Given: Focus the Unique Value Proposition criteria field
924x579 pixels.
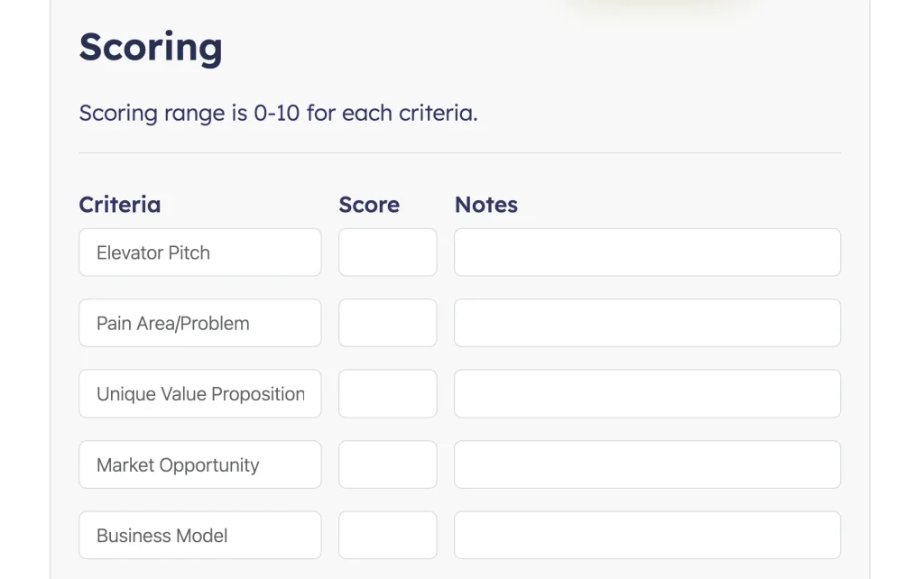Looking at the screenshot, I should point(199,394).
